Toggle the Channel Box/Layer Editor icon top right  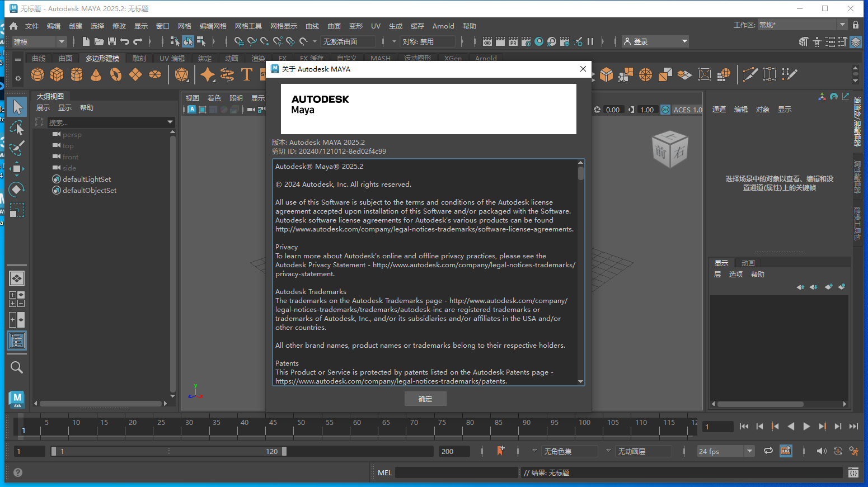coord(855,42)
